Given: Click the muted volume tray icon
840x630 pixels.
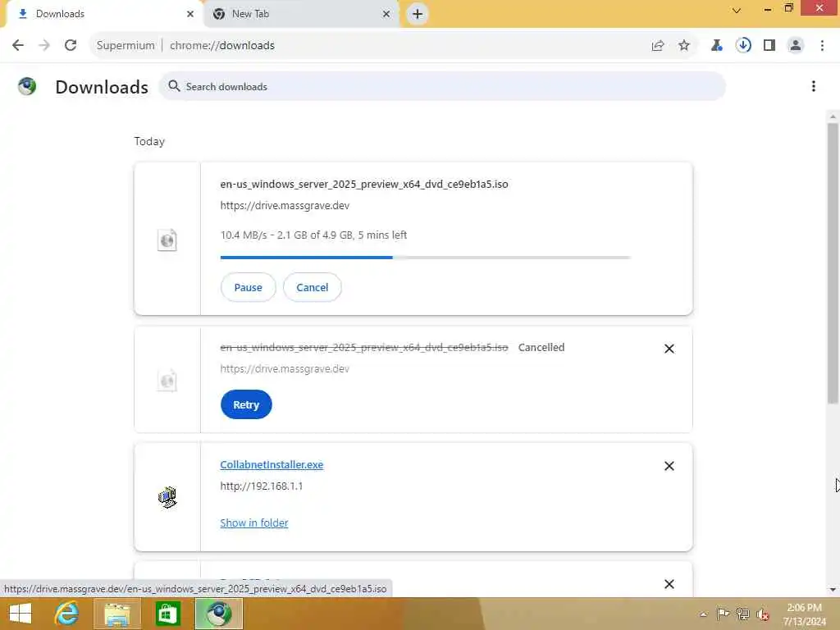Looking at the screenshot, I should click(763, 614).
